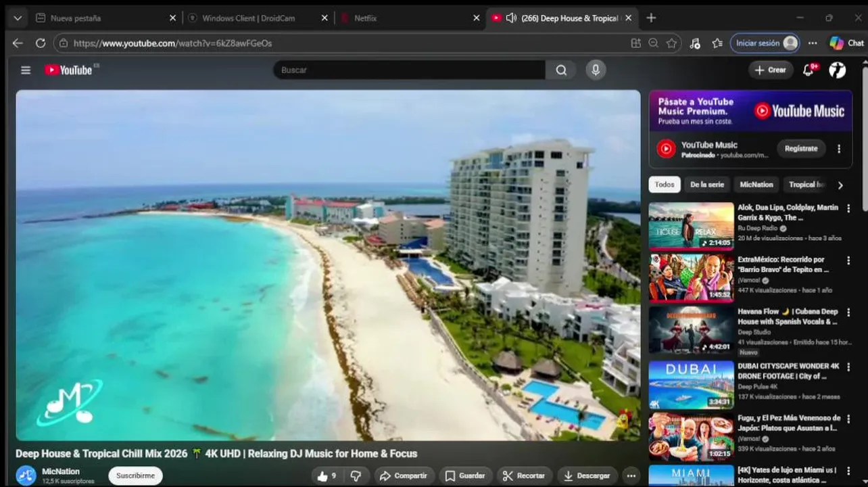Screen dimensions: 868x487
Task: Open more actions below the video
Action: click(631, 476)
